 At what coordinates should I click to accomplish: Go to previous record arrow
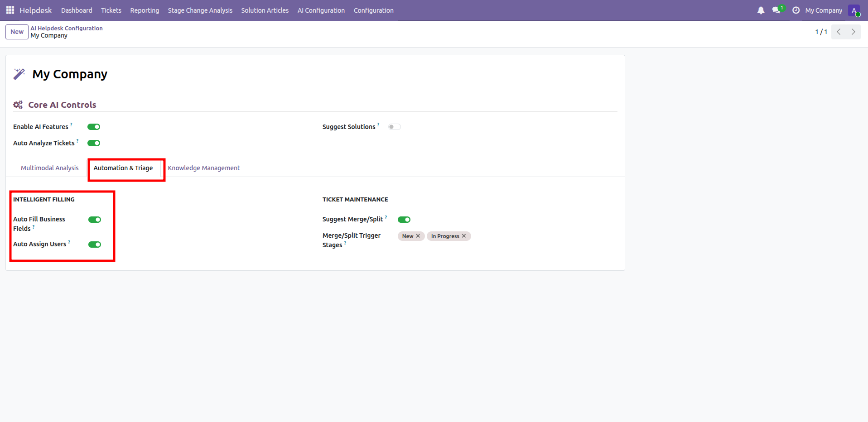(839, 32)
